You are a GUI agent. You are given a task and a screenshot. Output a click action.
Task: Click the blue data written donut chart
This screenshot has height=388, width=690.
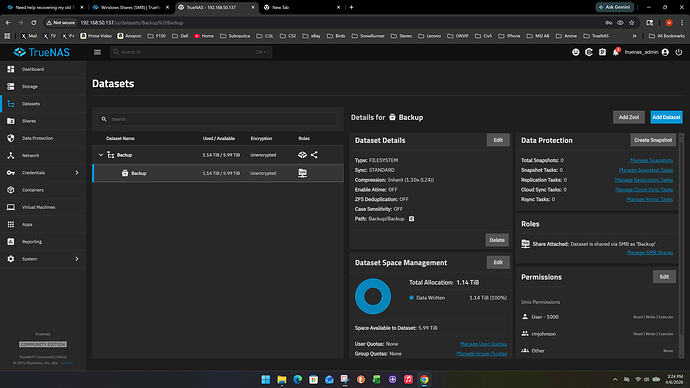coord(373,296)
